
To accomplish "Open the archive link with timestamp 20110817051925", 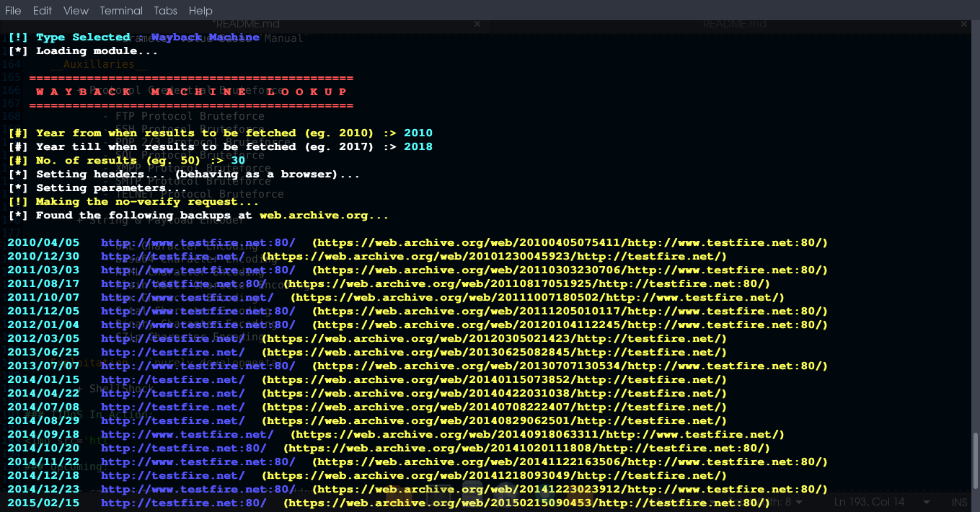I will point(526,284).
